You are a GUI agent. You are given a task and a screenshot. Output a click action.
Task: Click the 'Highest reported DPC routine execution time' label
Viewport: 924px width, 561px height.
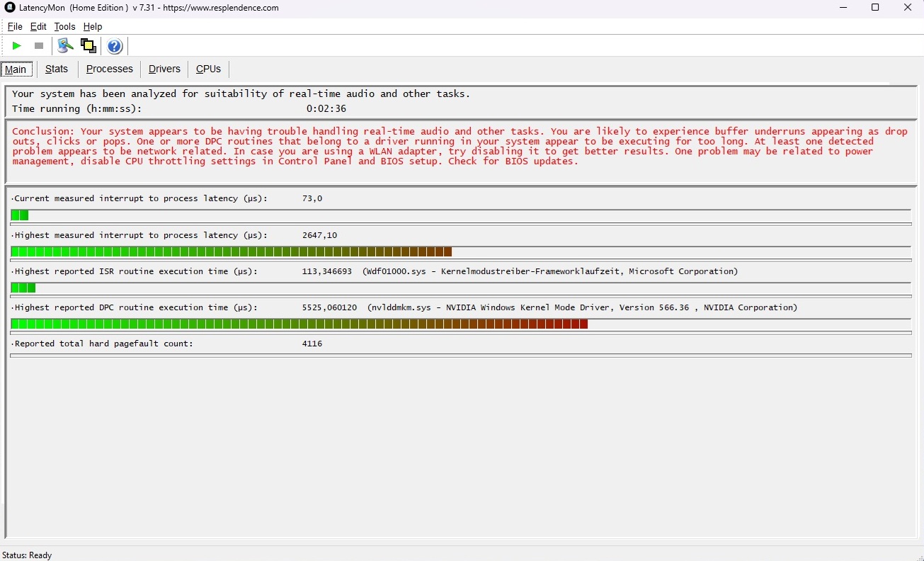pyautogui.click(x=135, y=307)
